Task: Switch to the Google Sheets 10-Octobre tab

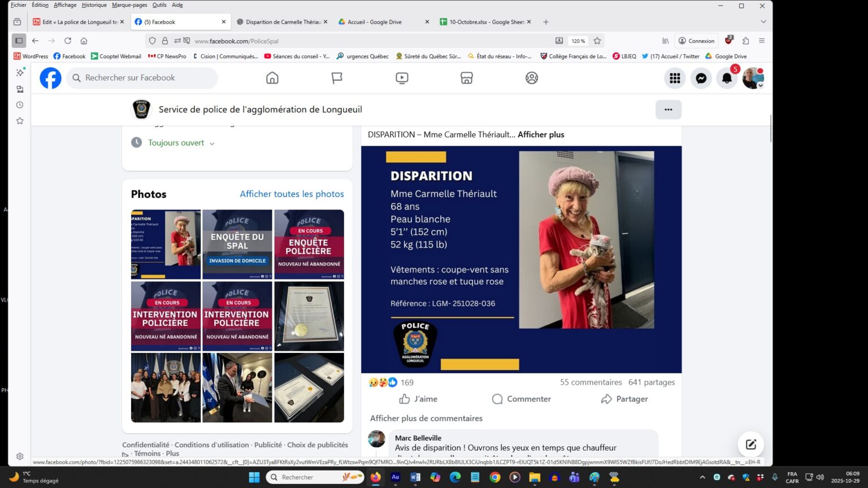Action: click(x=485, y=22)
